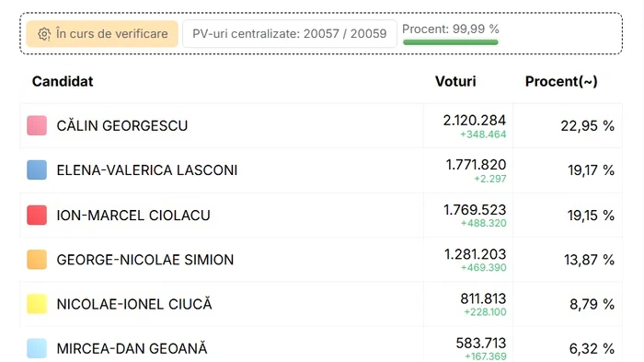644x362 pixels.
Task: Click the pink swatch for Călin Georgescu
Action: pos(37,125)
